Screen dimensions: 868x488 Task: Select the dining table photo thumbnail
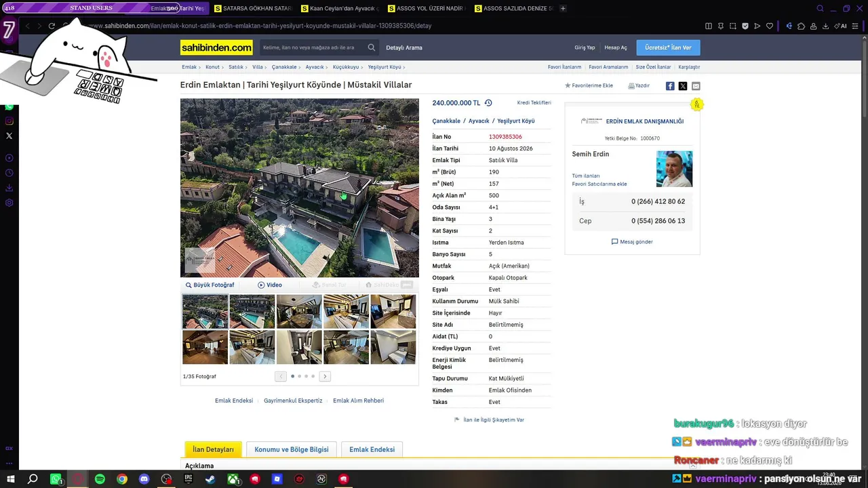[x=299, y=312]
